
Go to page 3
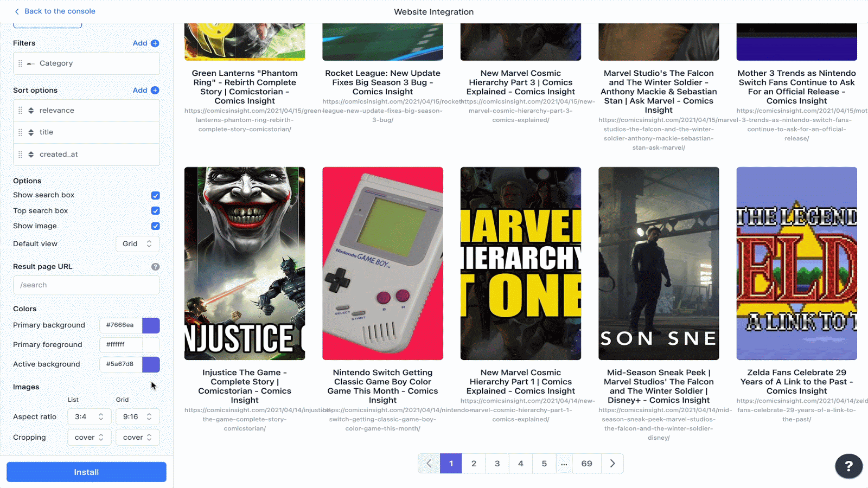coord(497,464)
